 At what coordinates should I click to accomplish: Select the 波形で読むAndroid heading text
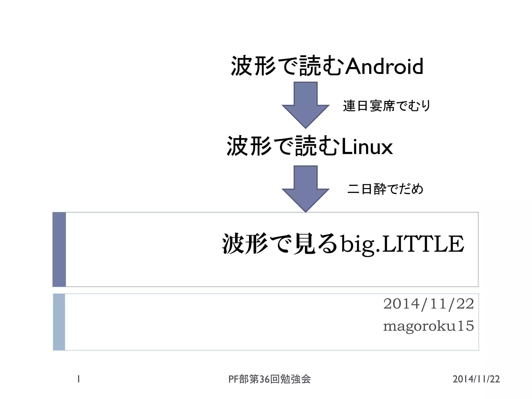coord(327,66)
